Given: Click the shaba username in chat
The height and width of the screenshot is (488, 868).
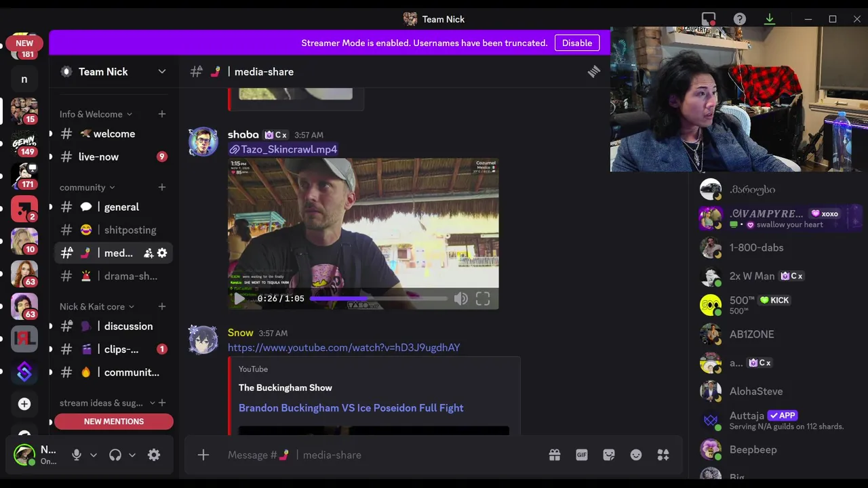Looking at the screenshot, I should [x=243, y=135].
